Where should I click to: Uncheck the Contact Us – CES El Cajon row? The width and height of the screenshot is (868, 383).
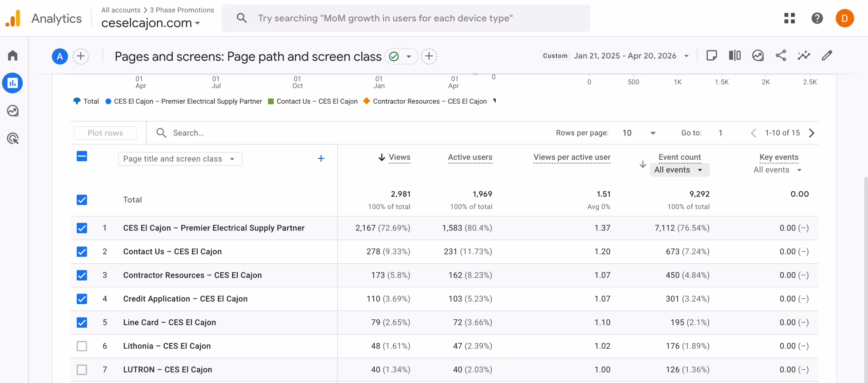pos(82,251)
